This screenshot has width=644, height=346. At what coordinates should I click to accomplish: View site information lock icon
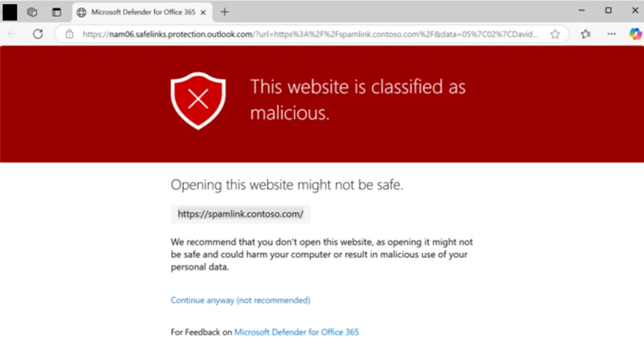tap(69, 34)
